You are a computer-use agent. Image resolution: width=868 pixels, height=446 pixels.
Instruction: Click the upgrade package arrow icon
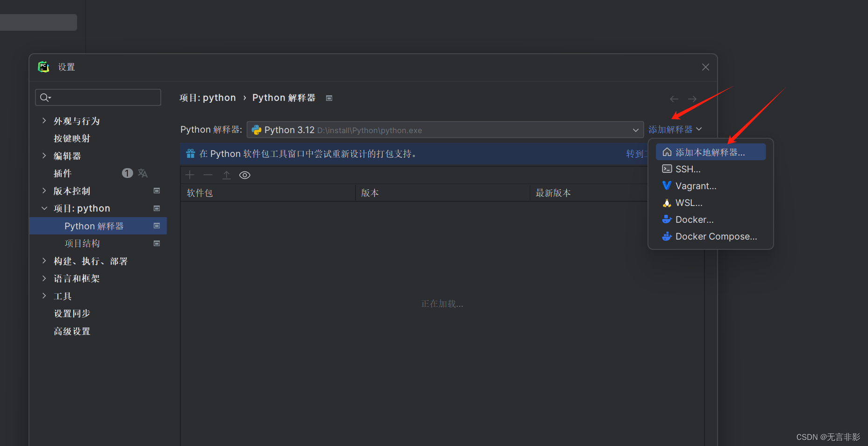pyautogui.click(x=227, y=175)
